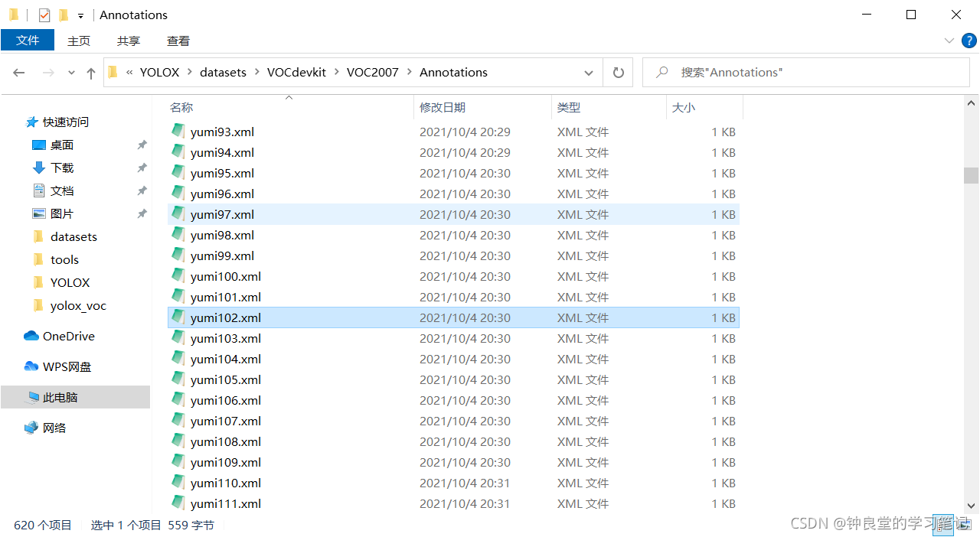Screen dimensions: 980x537
Task: Switch to the 主页 ribbon tab
Action: (79, 41)
